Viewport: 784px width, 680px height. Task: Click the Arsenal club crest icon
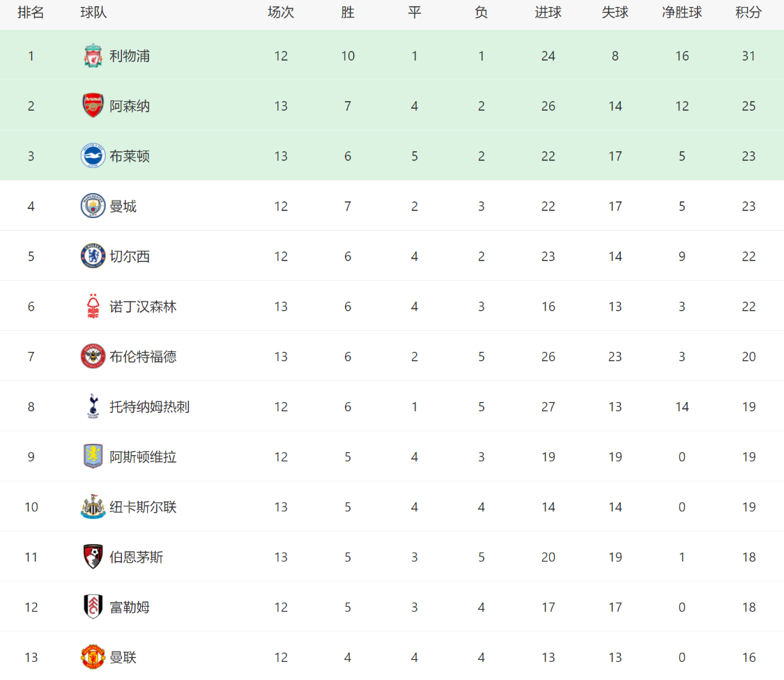[x=93, y=105]
